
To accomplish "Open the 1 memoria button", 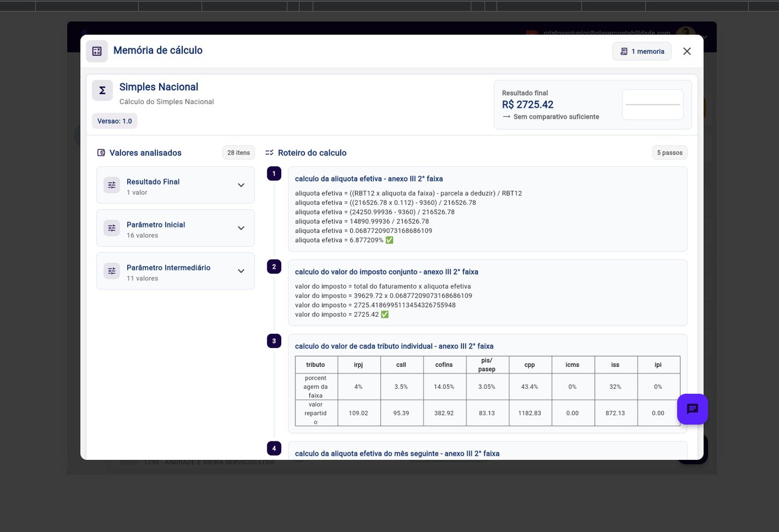I will pyautogui.click(x=642, y=51).
